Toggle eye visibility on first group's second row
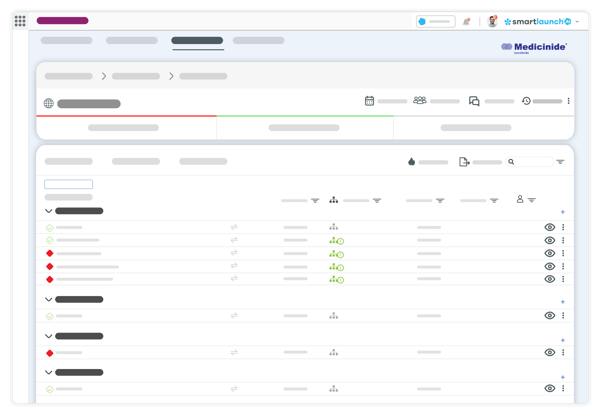 click(550, 240)
